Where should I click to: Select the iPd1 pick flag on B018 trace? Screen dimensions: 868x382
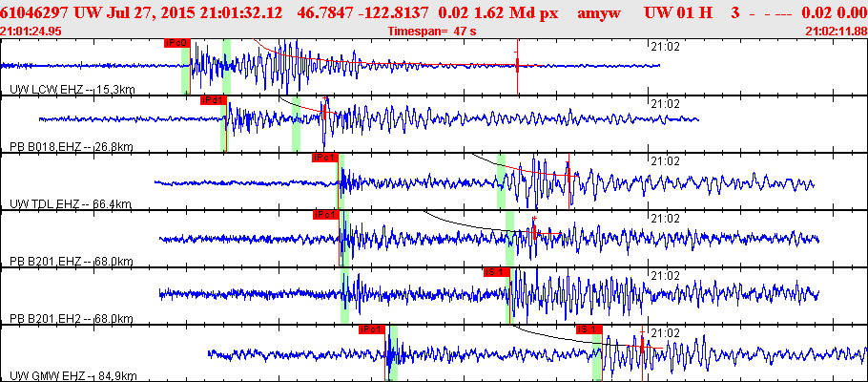(x=214, y=100)
